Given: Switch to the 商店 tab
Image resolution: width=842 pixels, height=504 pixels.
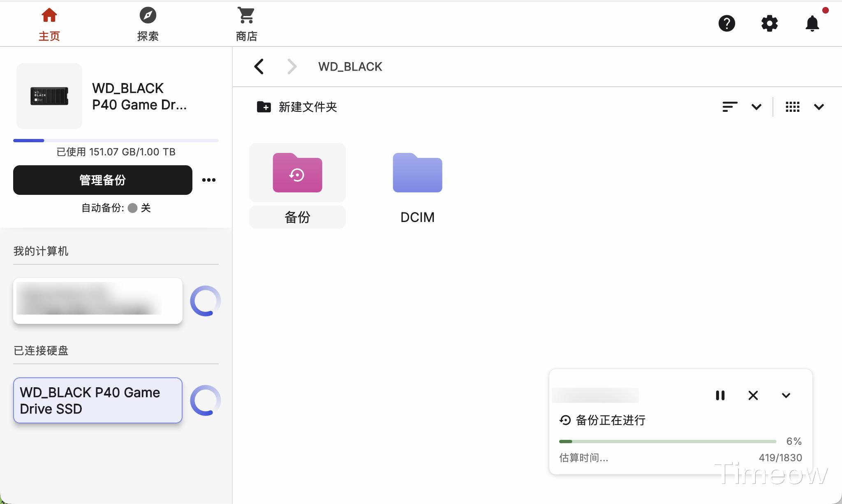Looking at the screenshot, I should (246, 24).
